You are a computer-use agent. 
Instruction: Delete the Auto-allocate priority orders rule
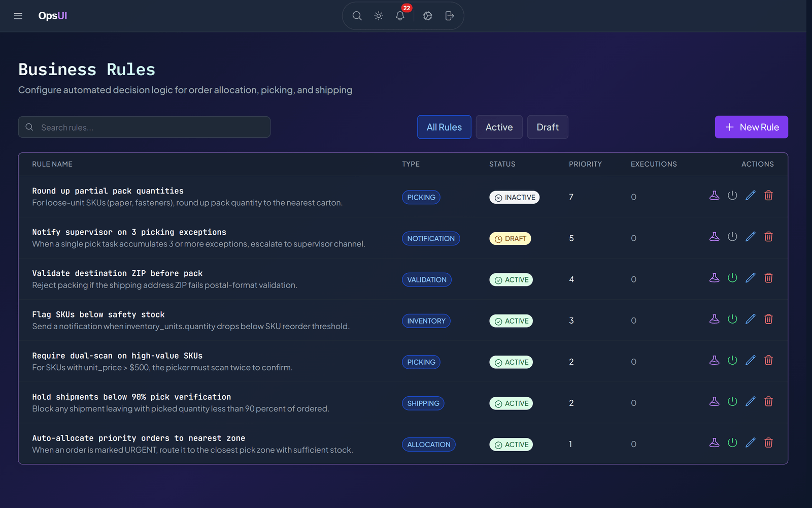768,442
